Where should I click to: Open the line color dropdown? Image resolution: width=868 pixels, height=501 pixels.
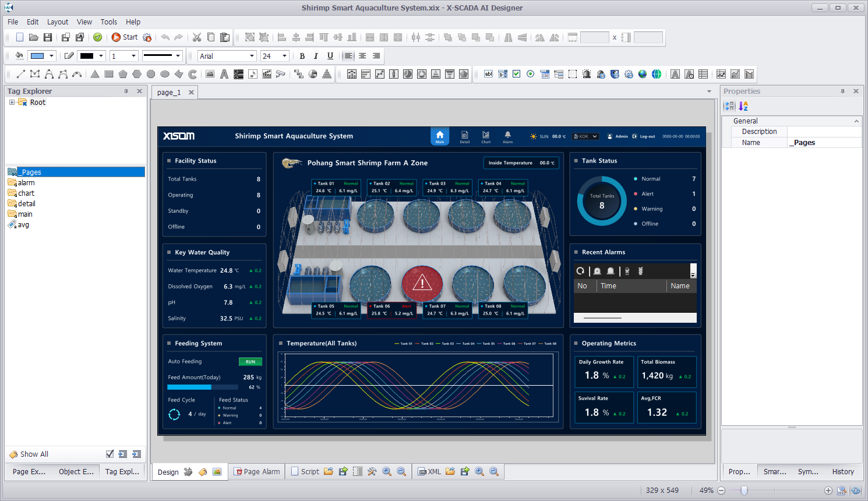101,56
